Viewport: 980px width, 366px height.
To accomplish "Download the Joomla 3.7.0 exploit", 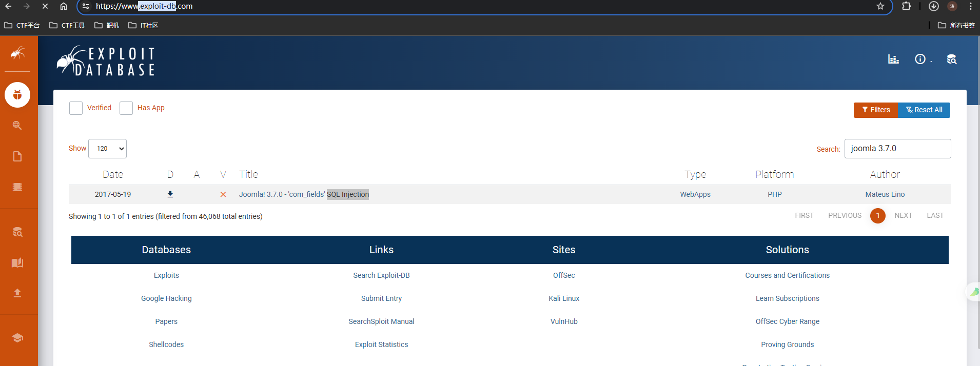I will tap(170, 194).
